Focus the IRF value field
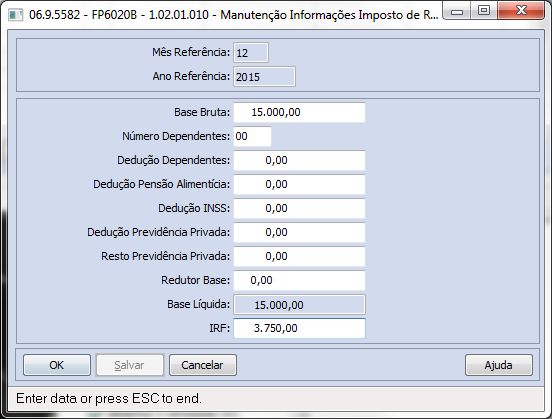This screenshot has width=552, height=419. click(299, 328)
